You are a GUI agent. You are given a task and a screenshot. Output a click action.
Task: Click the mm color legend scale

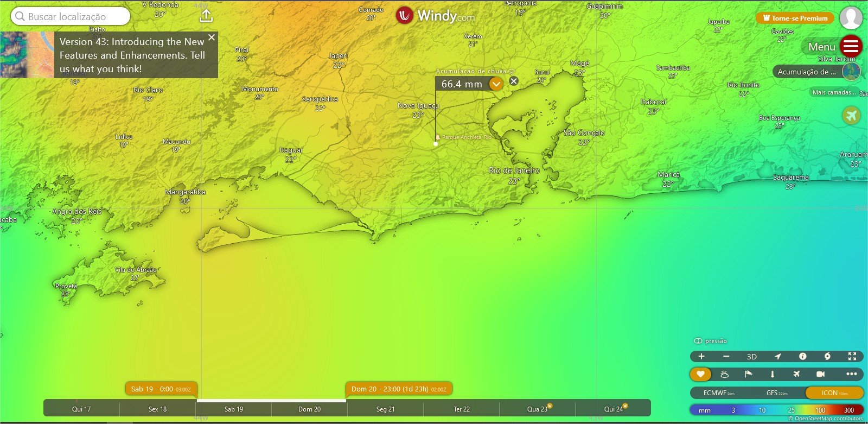[x=776, y=410]
